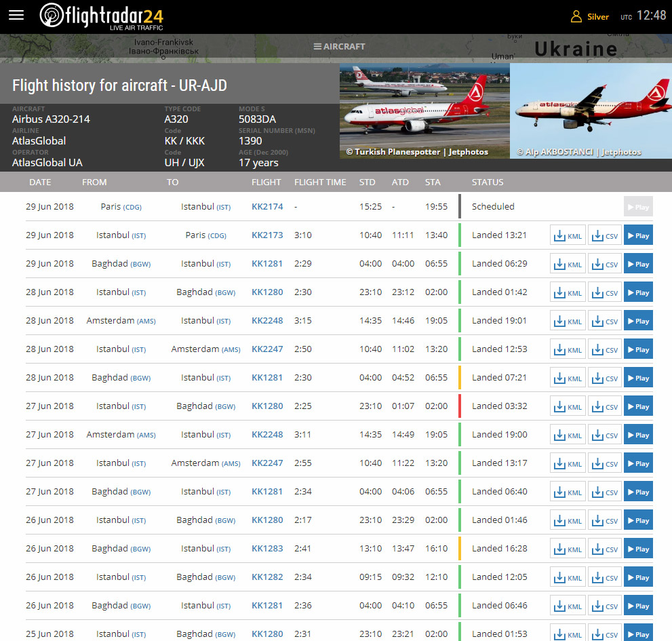Click the Airbus A320-214 aircraft text
The image size is (672, 641).
pyautogui.click(x=51, y=119)
